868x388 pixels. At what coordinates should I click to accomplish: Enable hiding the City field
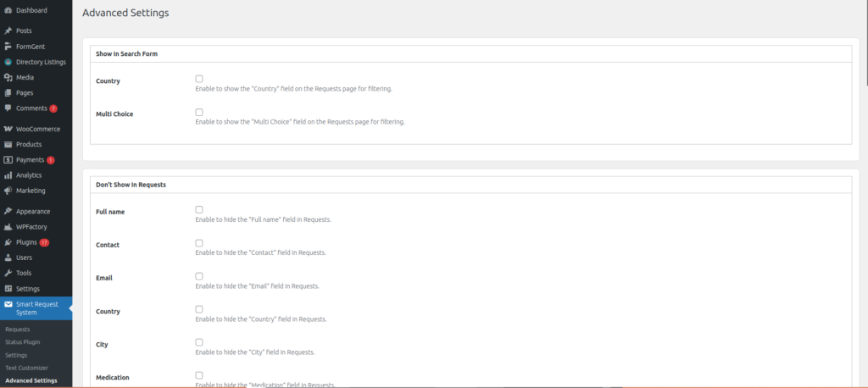point(199,342)
